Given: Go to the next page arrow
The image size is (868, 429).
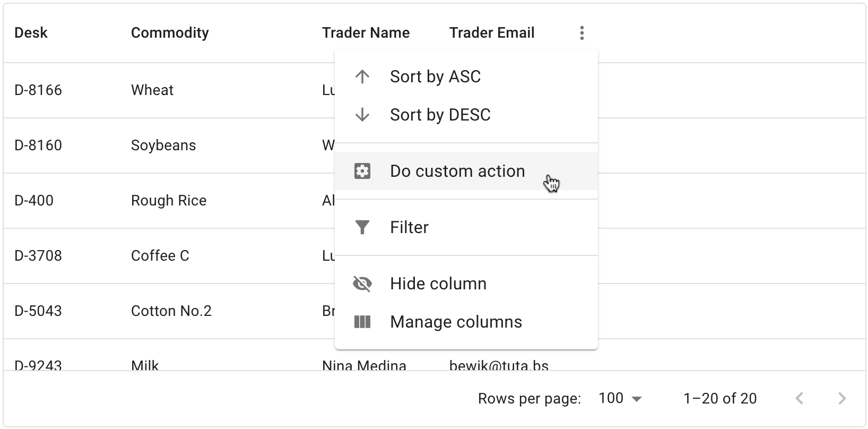Looking at the screenshot, I should tap(842, 398).
